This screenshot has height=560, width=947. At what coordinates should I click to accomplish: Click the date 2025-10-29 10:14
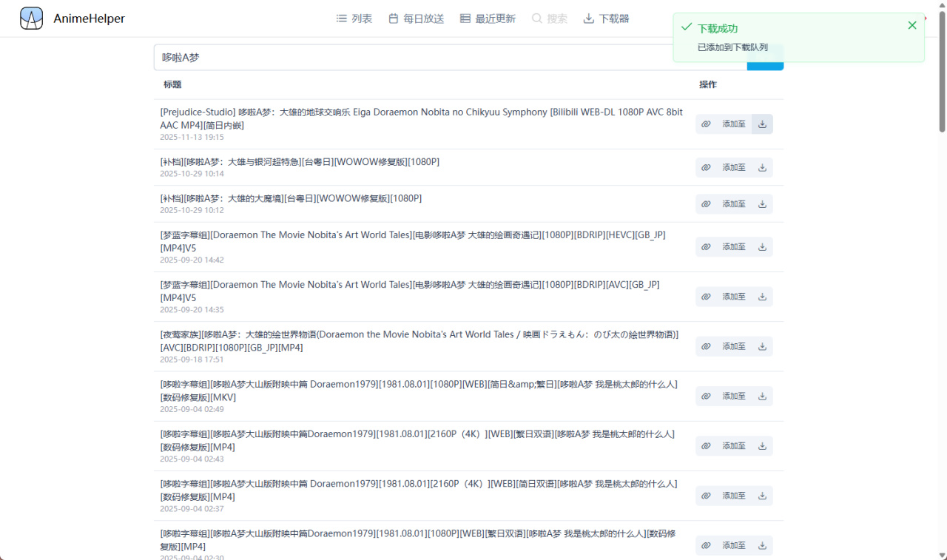click(x=192, y=174)
